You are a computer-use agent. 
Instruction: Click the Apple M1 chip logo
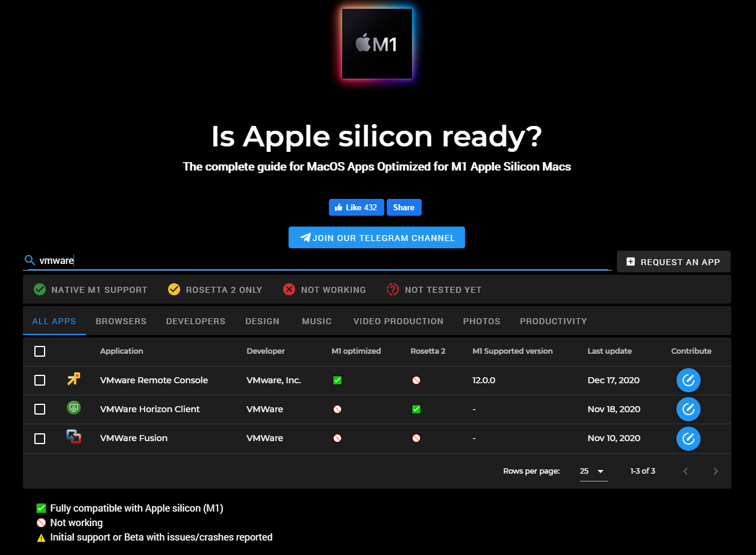click(x=377, y=43)
